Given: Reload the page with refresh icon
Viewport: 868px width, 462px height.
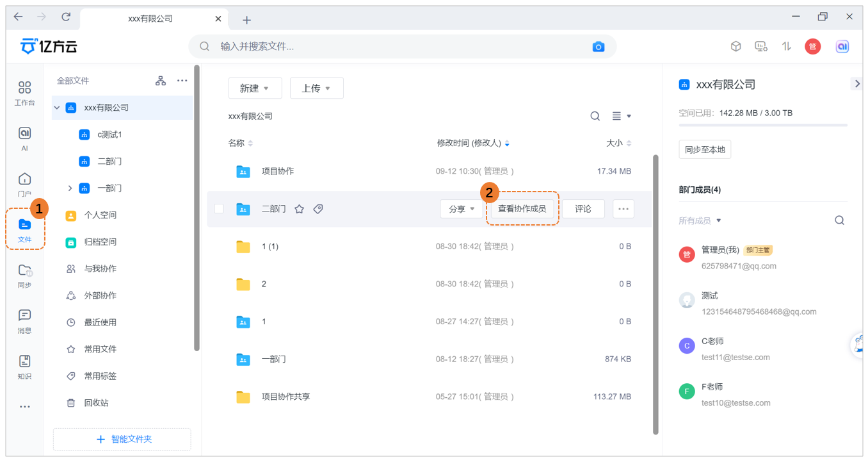Looking at the screenshot, I should pyautogui.click(x=66, y=17).
